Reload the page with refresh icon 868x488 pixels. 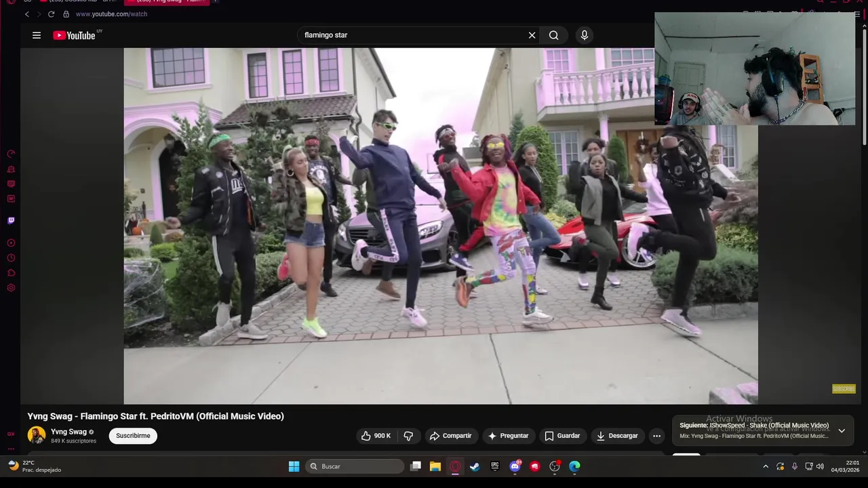pos(51,14)
